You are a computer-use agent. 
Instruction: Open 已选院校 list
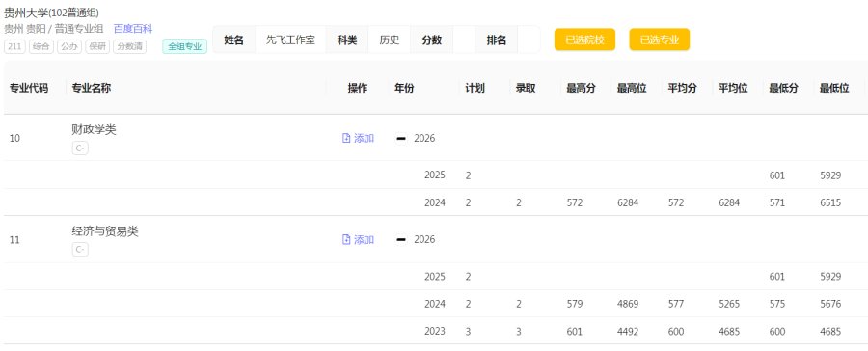(x=584, y=40)
